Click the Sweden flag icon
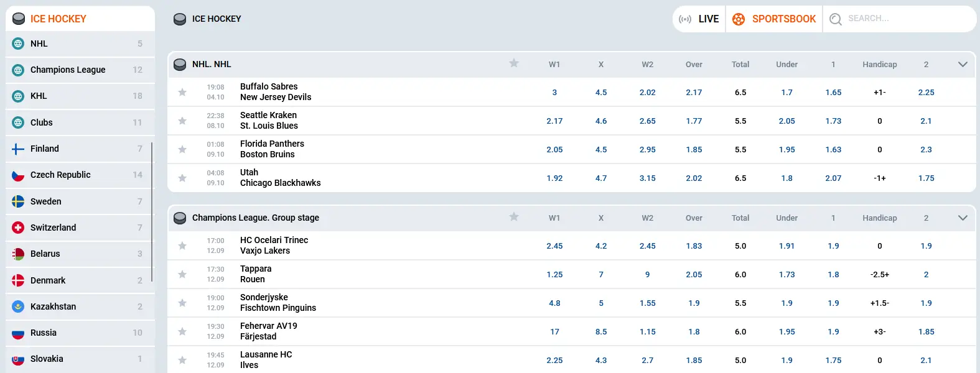Image resolution: width=980 pixels, height=373 pixels. pos(18,201)
